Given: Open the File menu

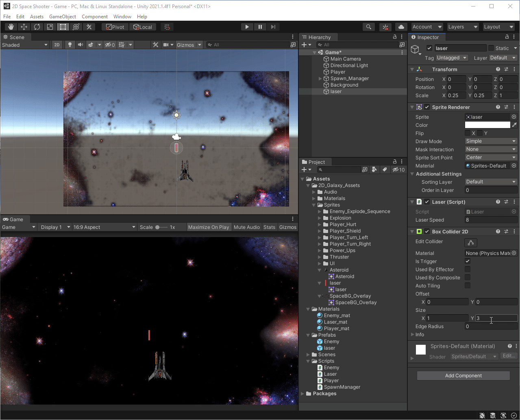Looking at the screenshot, I should tap(7, 17).
